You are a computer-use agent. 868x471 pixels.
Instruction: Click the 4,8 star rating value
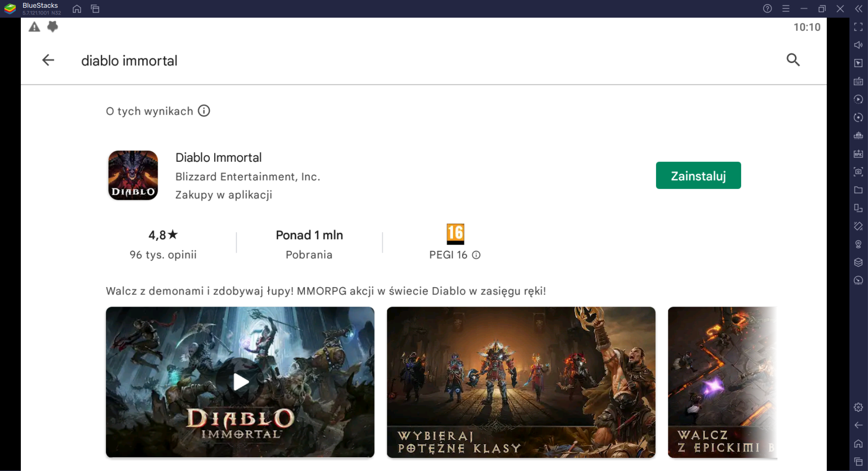(163, 235)
